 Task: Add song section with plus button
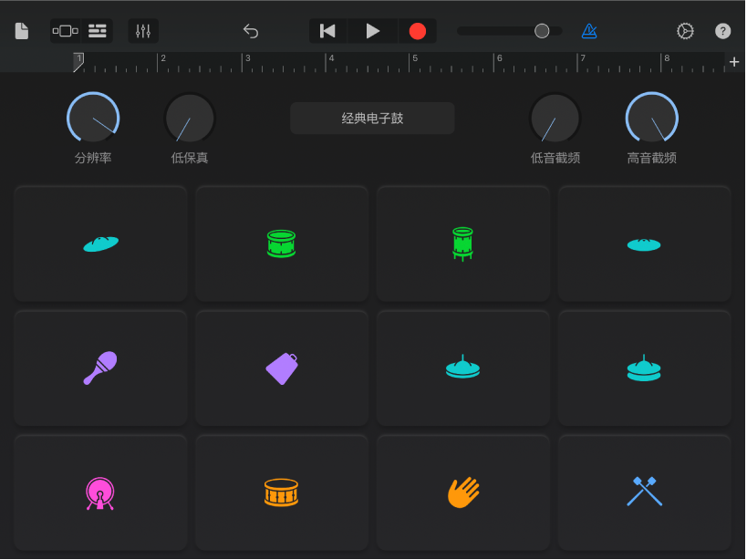[734, 62]
